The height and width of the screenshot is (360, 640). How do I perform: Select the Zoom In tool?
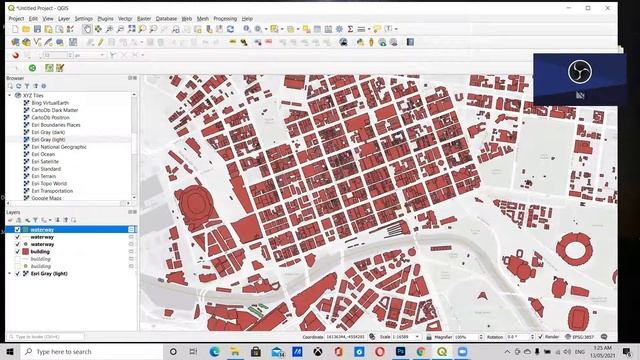(109, 29)
